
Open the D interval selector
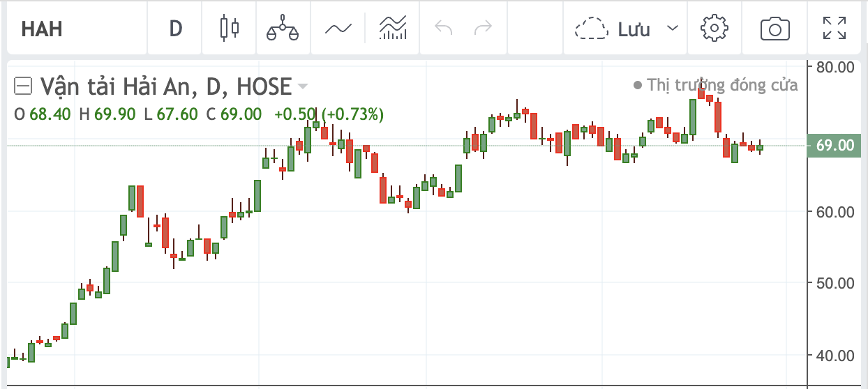tap(175, 29)
